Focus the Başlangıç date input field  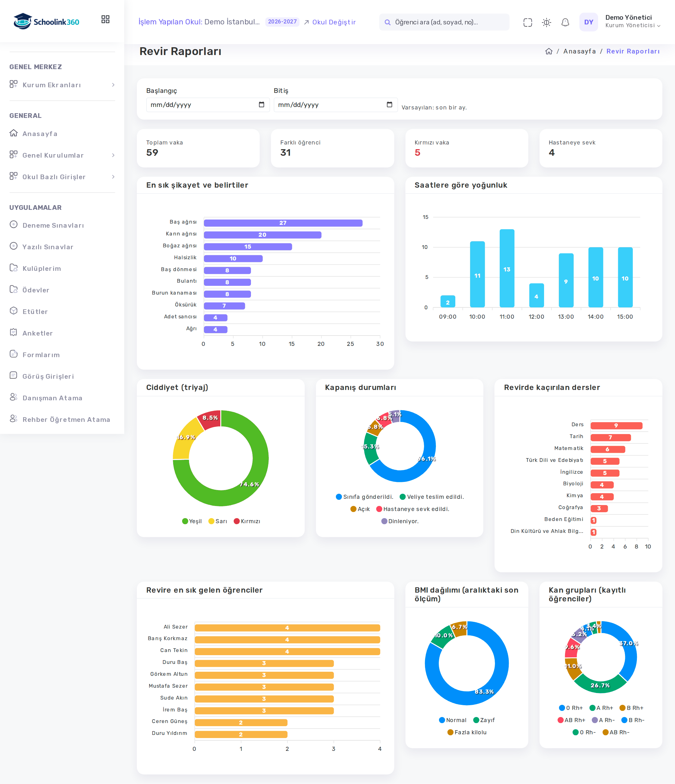(207, 105)
